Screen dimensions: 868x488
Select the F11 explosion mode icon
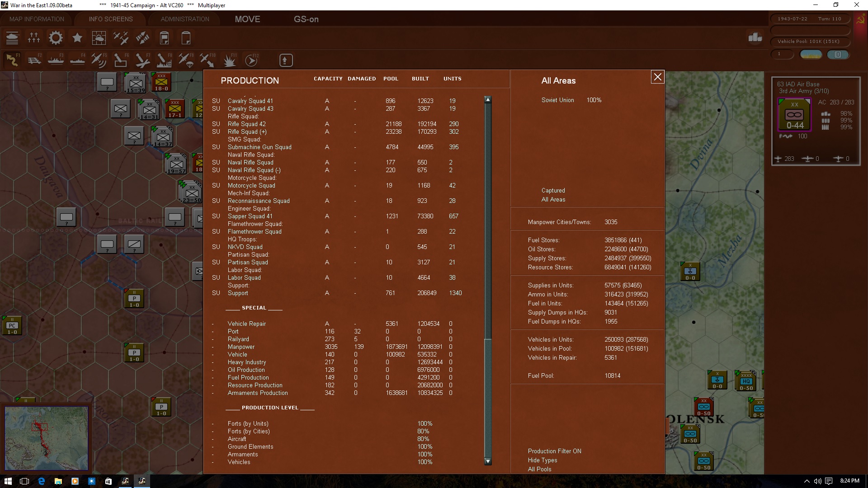coord(229,60)
